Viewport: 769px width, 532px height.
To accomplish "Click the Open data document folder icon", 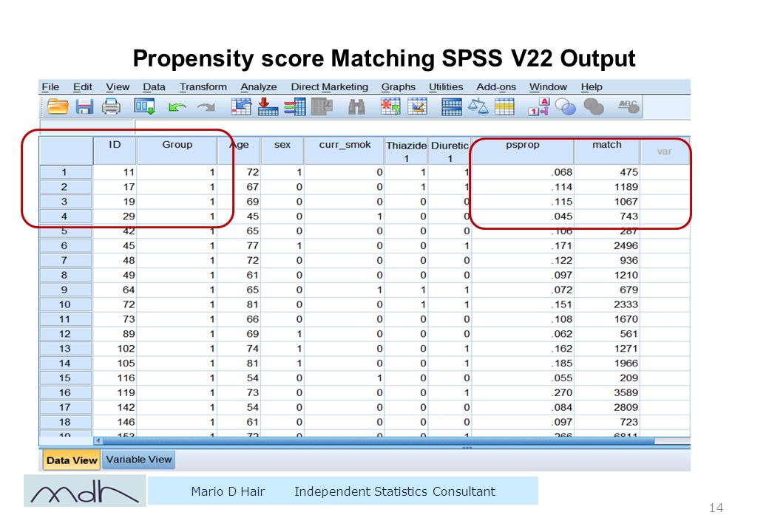I will [x=58, y=106].
